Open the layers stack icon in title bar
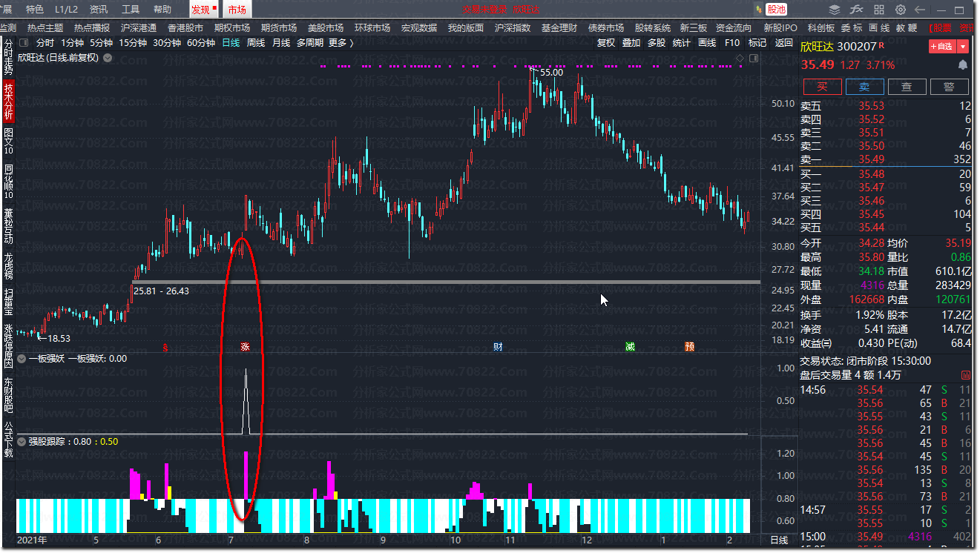The image size is (980, 553). (835, 10)
